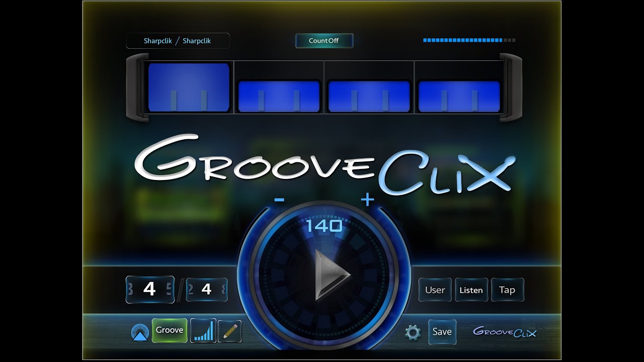Open the volume bars level icon

point(203,331)
